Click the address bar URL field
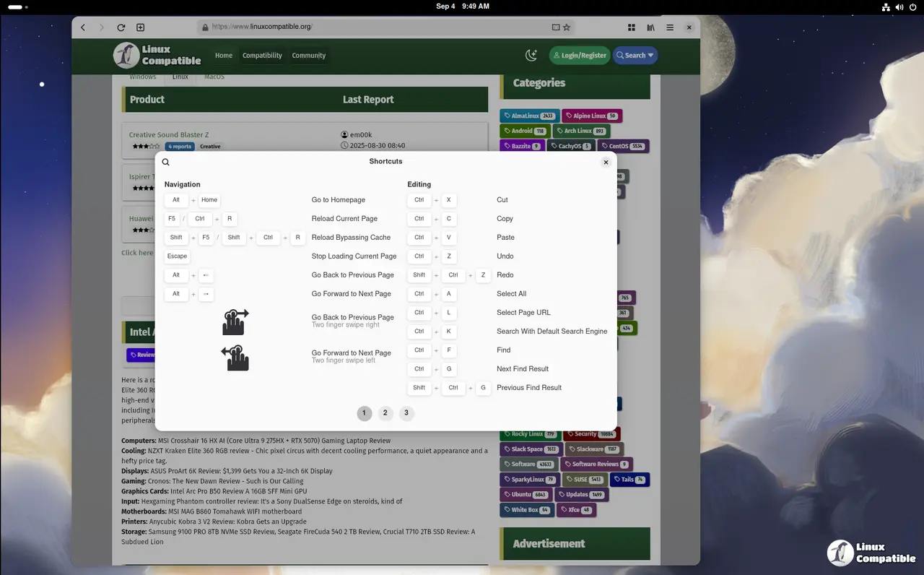The image size is (924, 575). 375,27
